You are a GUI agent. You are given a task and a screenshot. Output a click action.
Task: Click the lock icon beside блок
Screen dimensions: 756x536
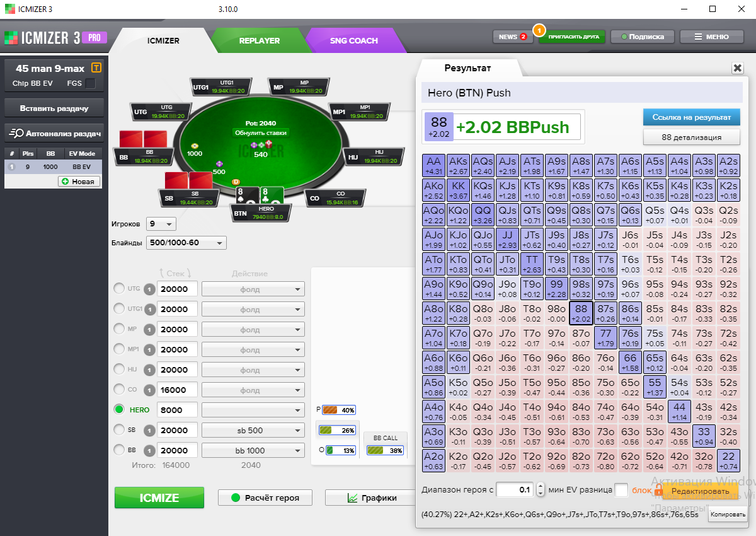click(659, 490)
